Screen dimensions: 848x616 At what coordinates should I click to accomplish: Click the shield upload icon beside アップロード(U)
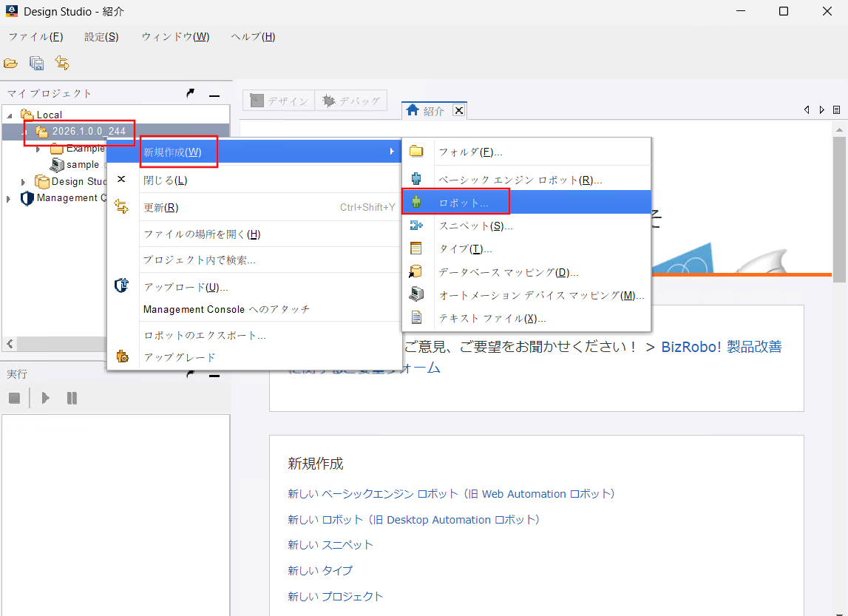(122, 285)
